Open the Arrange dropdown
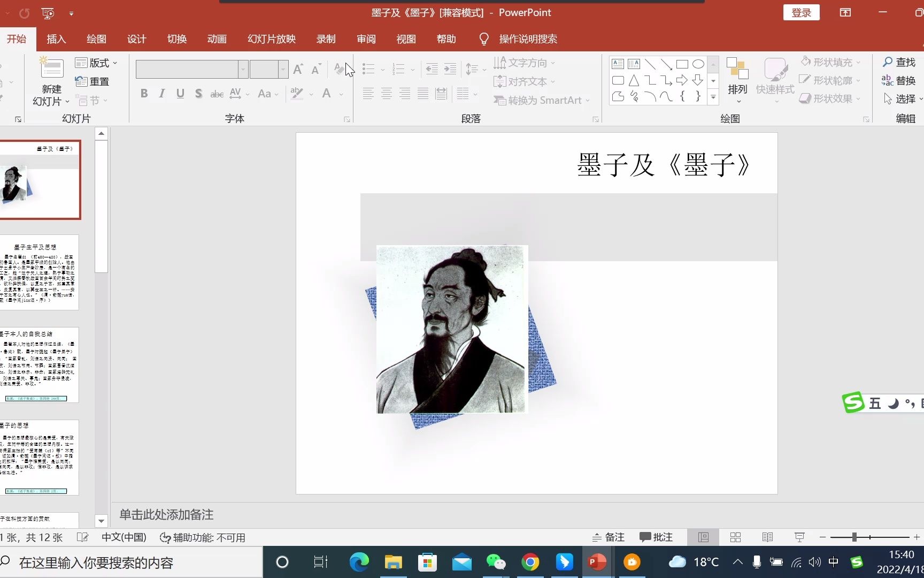 click(x=737, y=80)
